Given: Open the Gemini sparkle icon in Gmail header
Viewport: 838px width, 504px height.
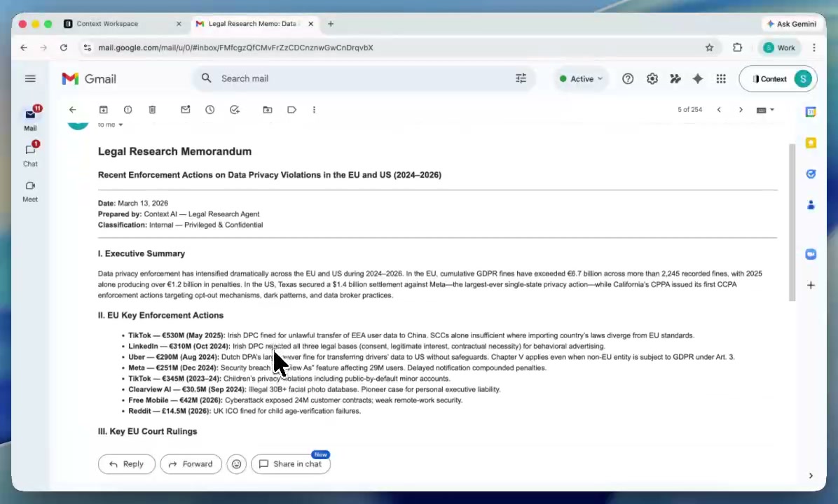Looking at the screenshot, I should (x=698, y=78).
